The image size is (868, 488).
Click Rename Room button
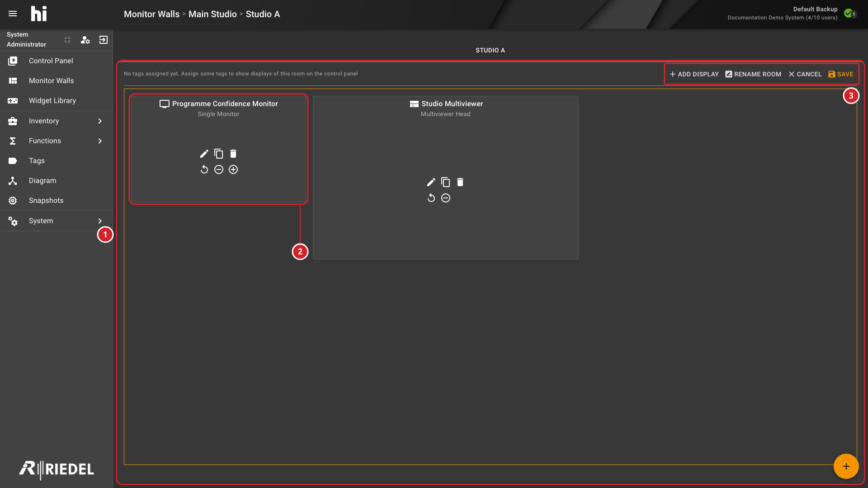pos(753,74)
